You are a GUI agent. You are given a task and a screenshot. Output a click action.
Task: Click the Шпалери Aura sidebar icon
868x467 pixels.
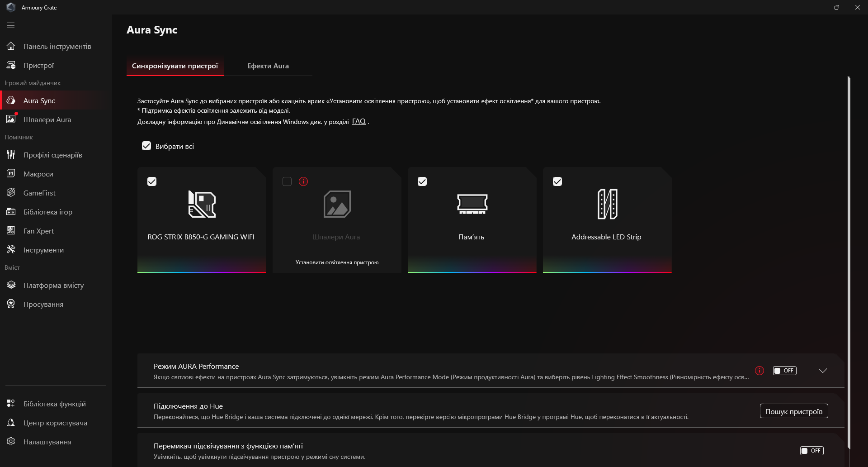tap(11, 119)
